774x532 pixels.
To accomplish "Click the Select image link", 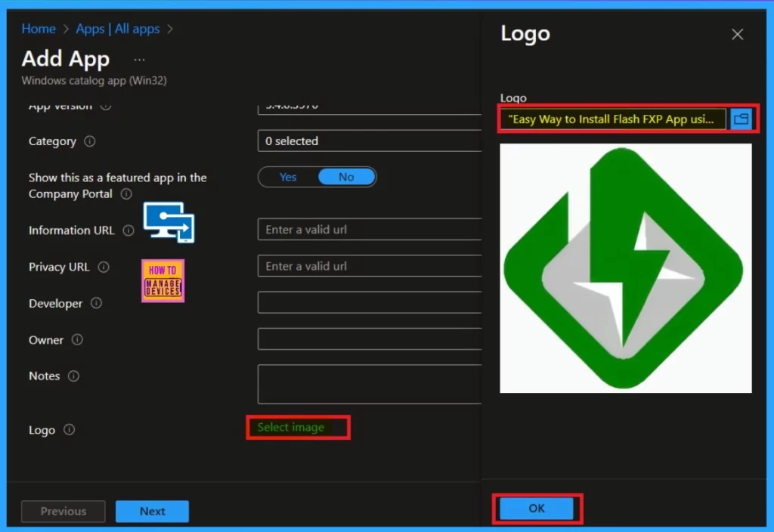I will coord(291,428).
